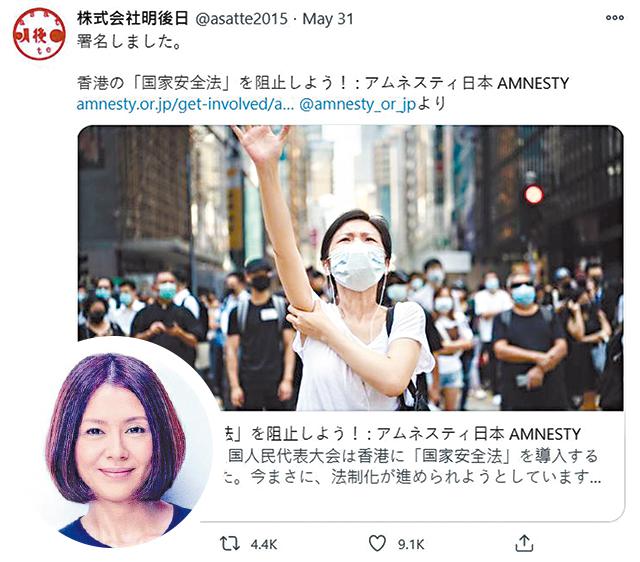Open the 株式会社明後日 account name
The height and width of the screenshot is (562, 640).
133,18
